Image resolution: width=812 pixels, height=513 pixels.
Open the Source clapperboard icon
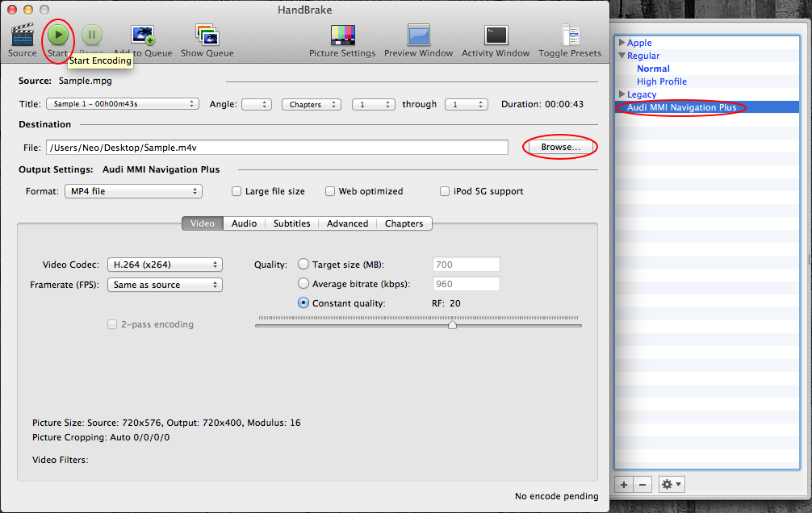[x=23, y=35]
